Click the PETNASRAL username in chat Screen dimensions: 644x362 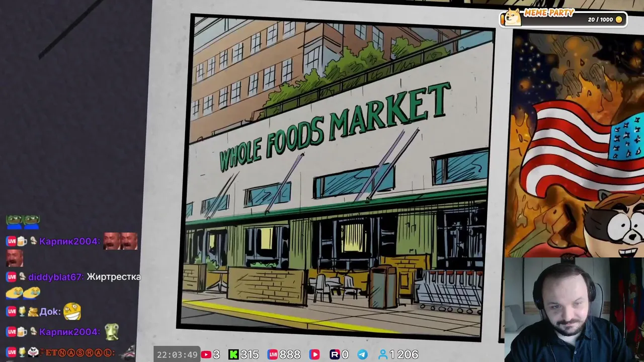[x=77, y=352]
